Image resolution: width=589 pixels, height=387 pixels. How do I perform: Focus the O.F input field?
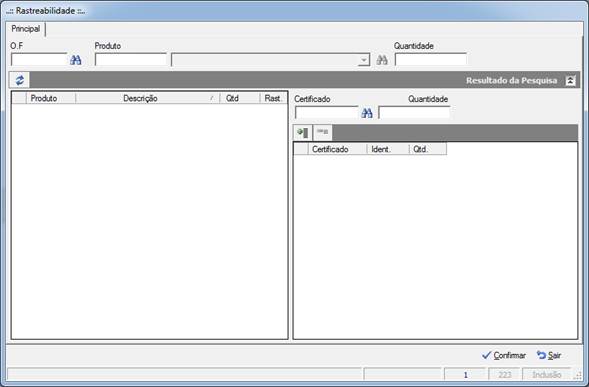click(x=39, y=60)
